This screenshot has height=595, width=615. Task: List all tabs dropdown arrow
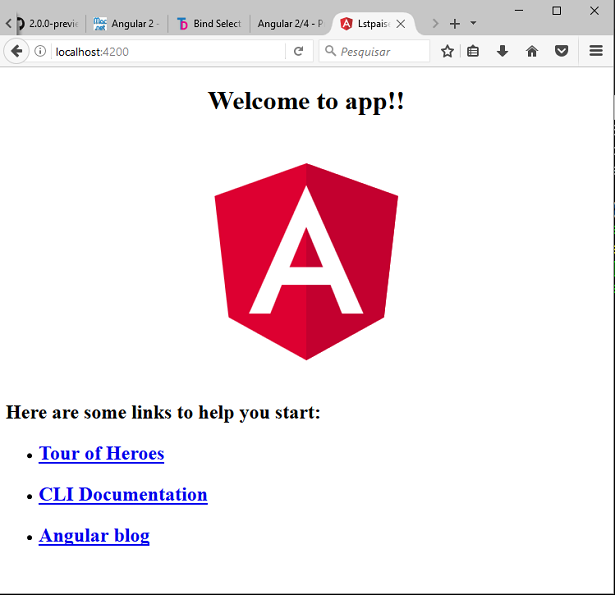[x=473, y=23]
